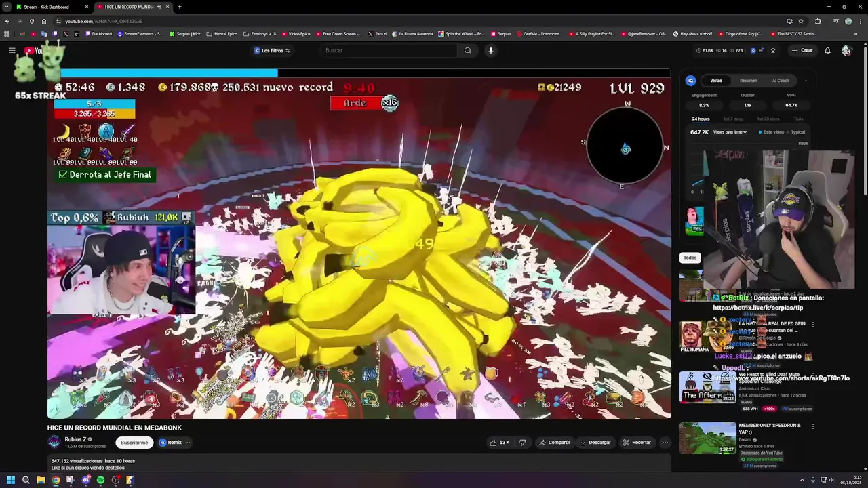The height and width of the screenshot is (488, 868).
Task: Select the 1st 7 days range
Action: 733,119
